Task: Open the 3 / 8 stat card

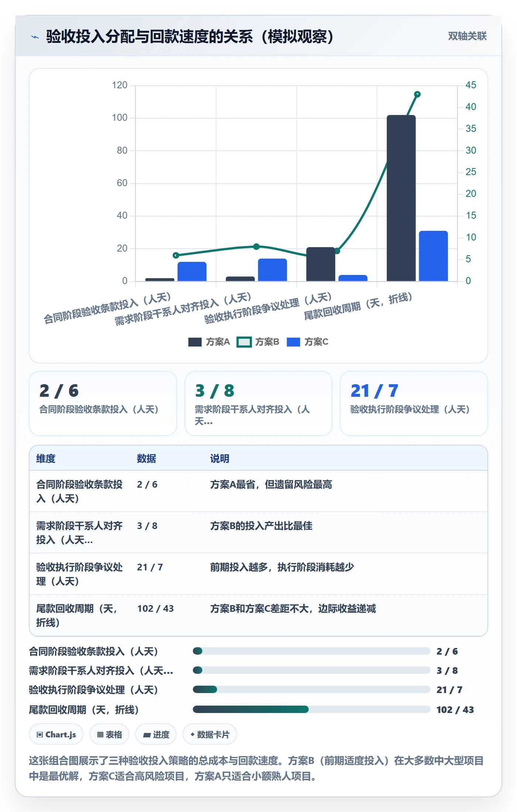Action: 258,403
